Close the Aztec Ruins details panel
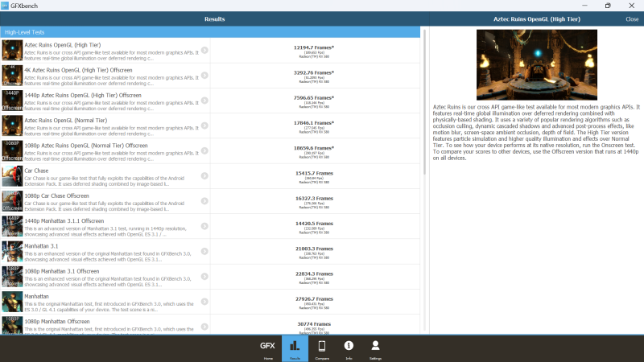Viewport: 644px width, 362px height. [632, 19]
